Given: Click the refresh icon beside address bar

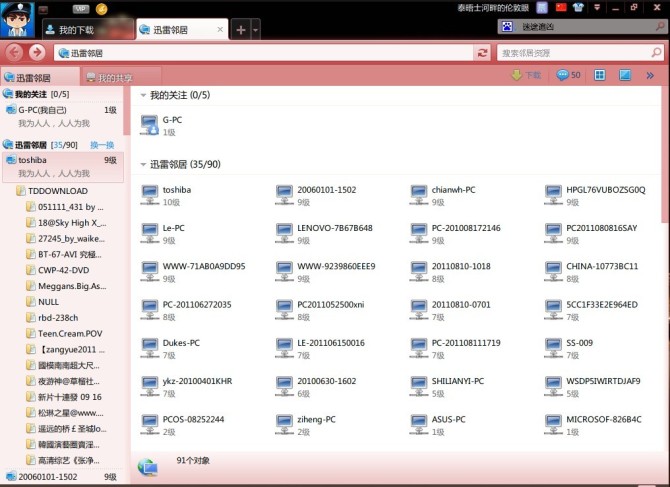Looking at the screenshot, I should tap(482, 53).
